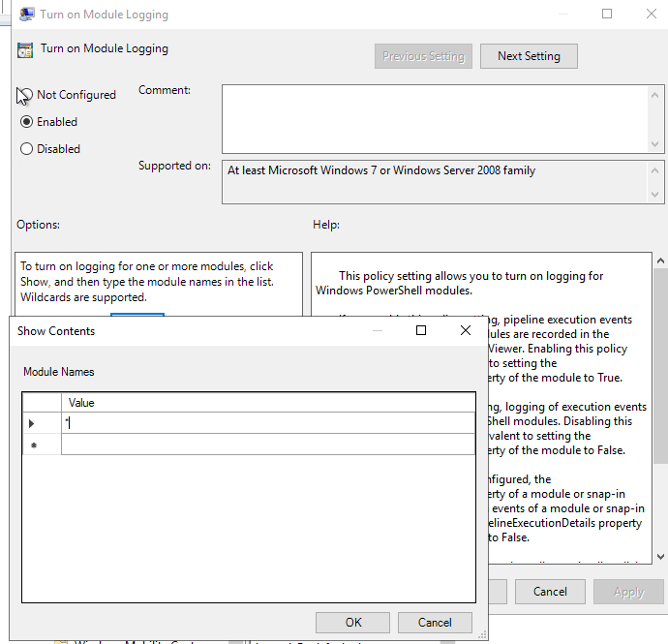668x644 pixels.
Task: Select the Disabled radio button
Action: coord(26,149)
